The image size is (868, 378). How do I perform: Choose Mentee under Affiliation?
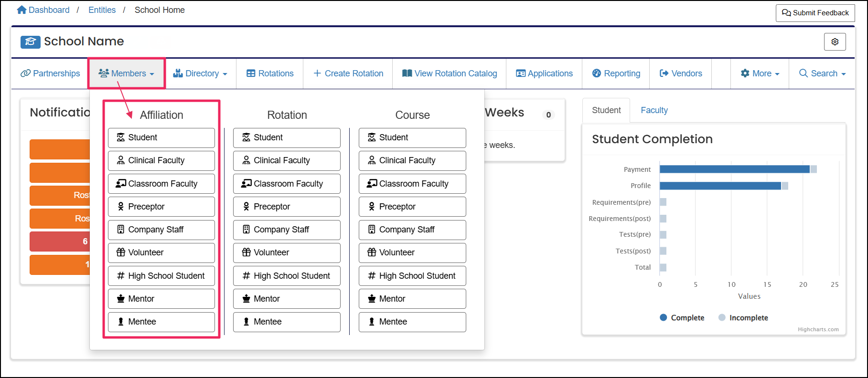(161, 322)
